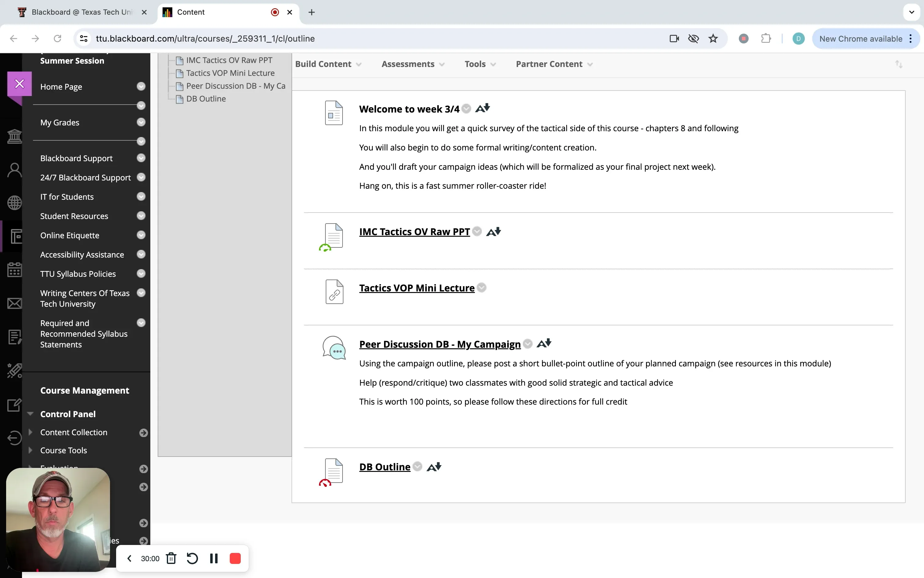Open the Institution page icon in left rail
Viewport: 924px width, 578px height.
click(x=14, y=136)
